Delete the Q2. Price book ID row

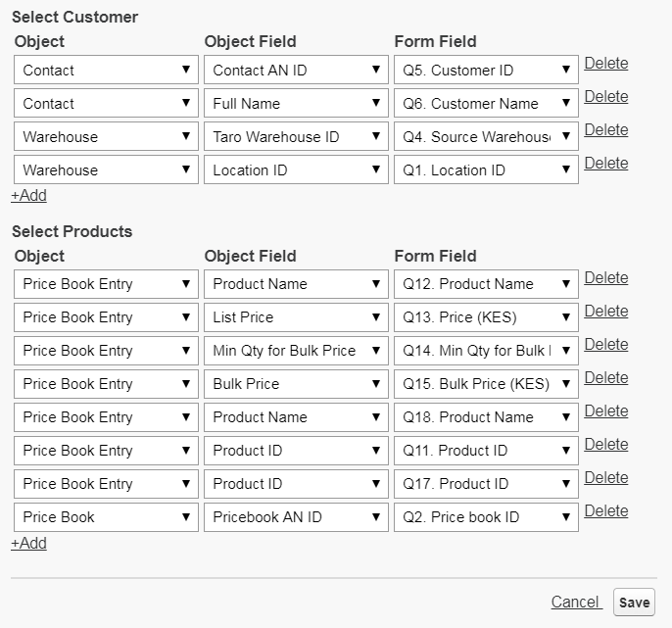pos(606,511)
